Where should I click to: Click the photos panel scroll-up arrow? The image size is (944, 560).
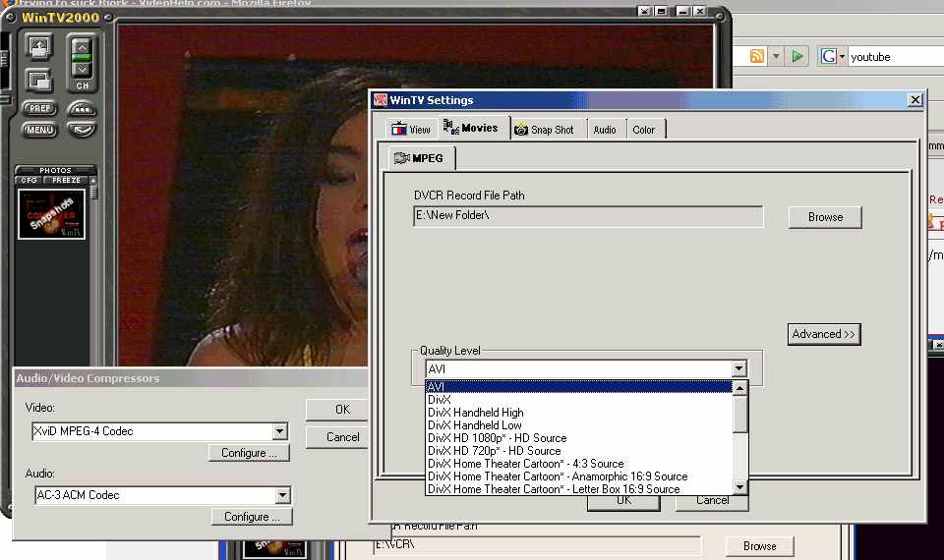pyautogui.click(x=92, y=180)
